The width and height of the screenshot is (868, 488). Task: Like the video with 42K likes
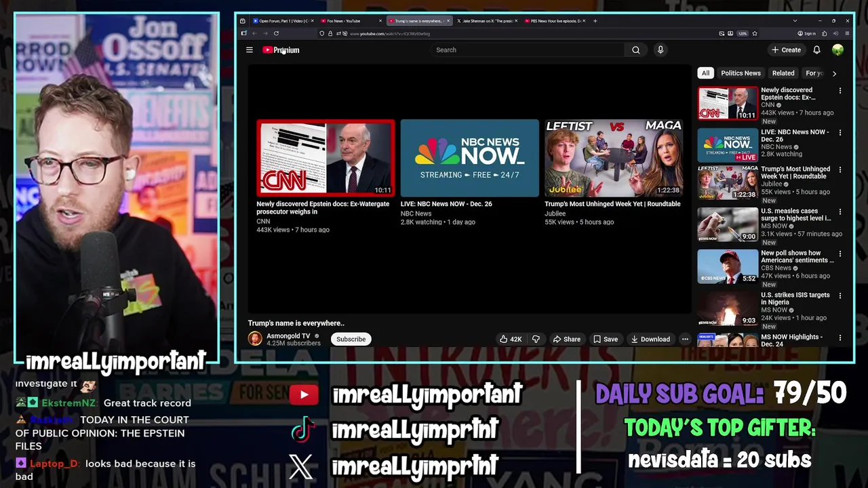tap(511, 339)
